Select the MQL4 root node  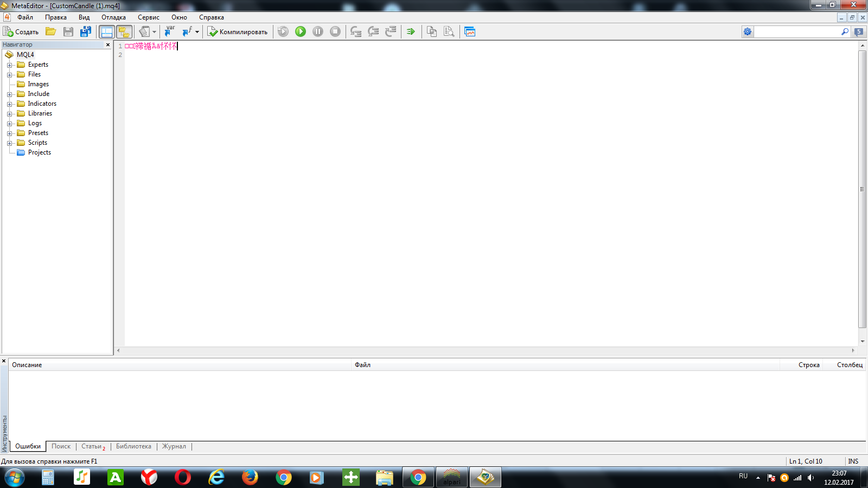[25, 54]
